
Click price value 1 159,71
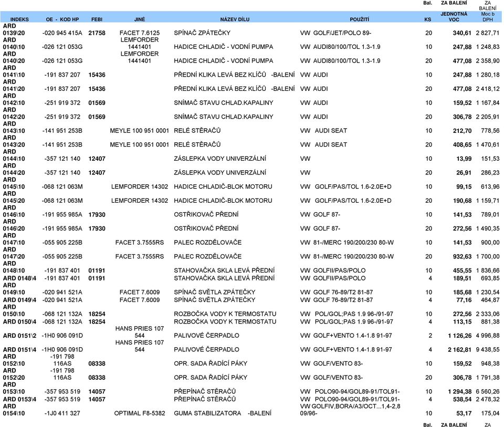coord(488,201)
